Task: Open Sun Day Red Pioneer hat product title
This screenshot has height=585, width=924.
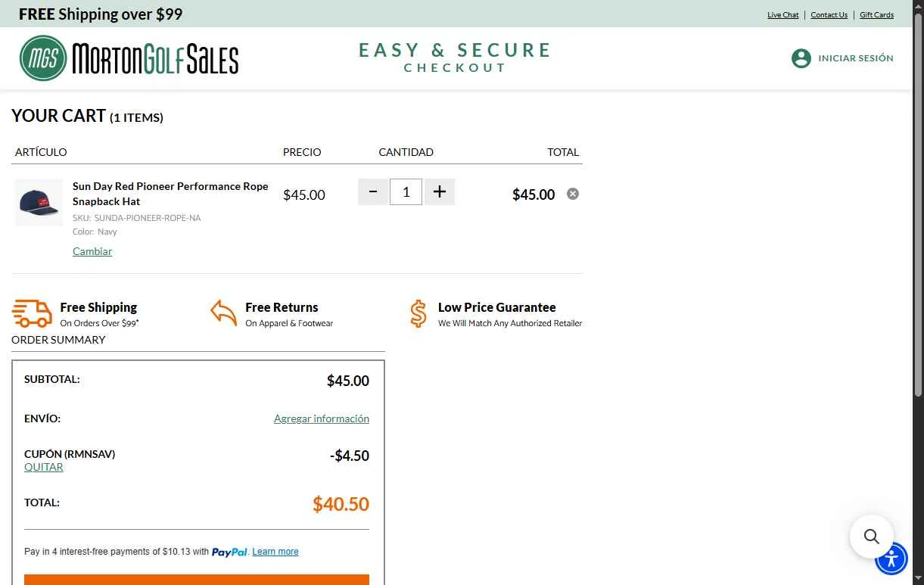Action: tap(170, 194)
